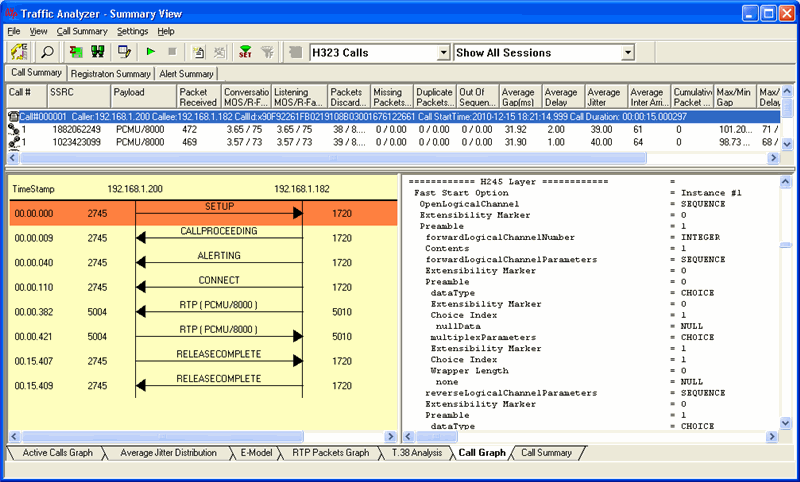Click the telephone icon on Call#000001 row
This screenshot has width=800, height=482.
pyautogui.click(x=13, y=117)
